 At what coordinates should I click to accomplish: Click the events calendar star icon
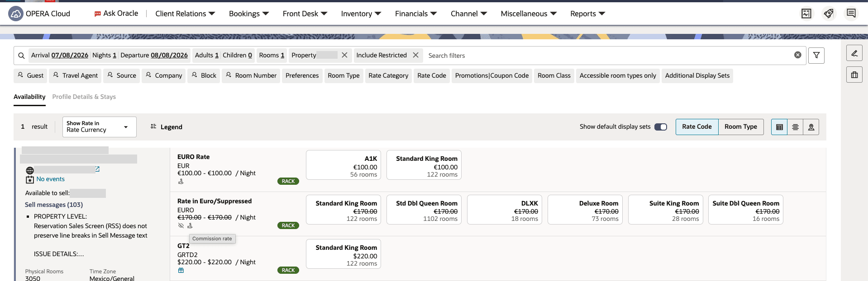(x=30, y=179)
